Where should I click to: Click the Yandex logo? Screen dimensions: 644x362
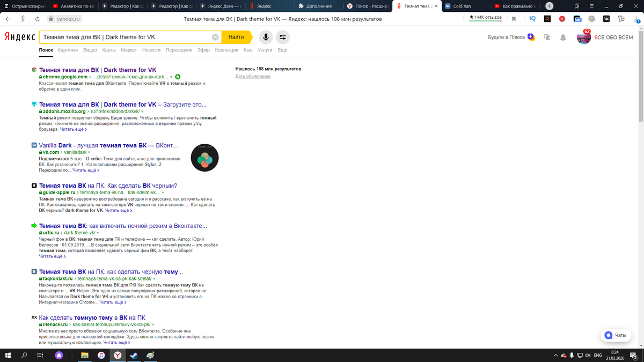(20, 37)
